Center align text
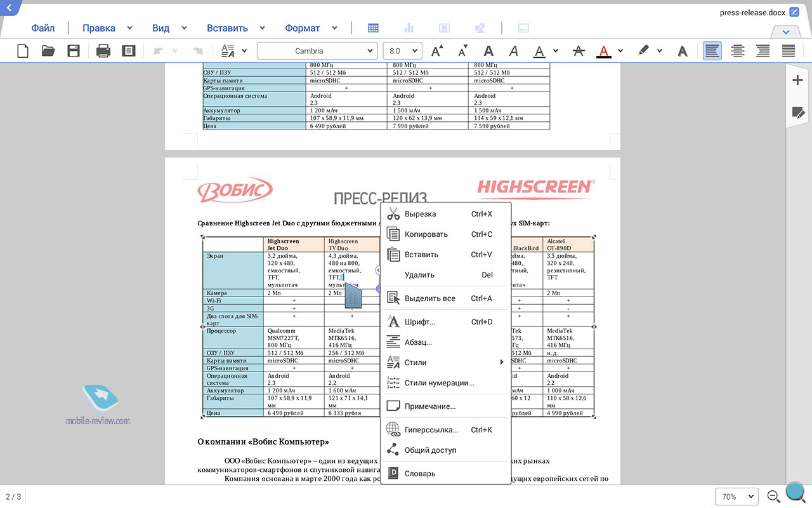The width and height of the screenshot is (812, 508). 738,51
